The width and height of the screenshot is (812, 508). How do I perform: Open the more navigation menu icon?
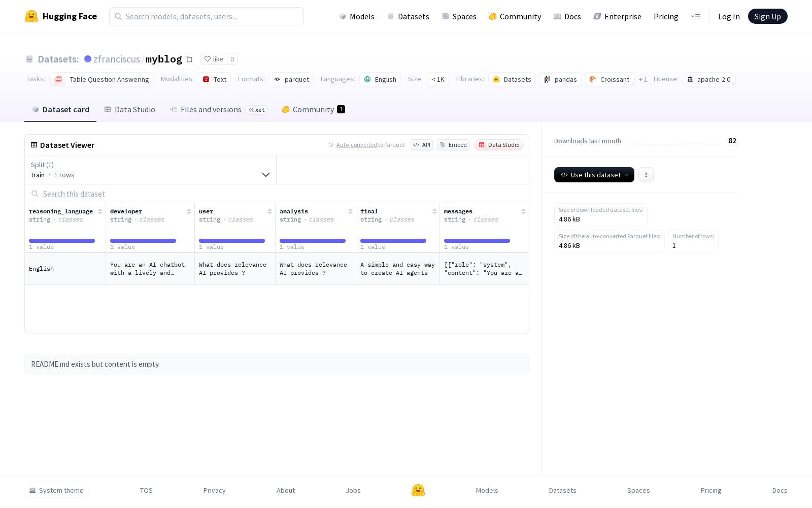pos(695,16)
